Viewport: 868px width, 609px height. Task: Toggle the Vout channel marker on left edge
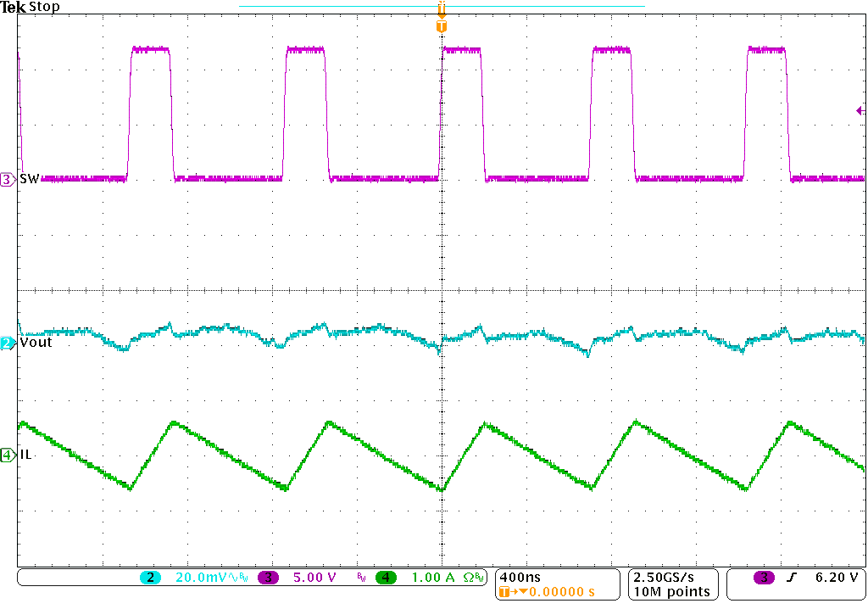[5, 341]
